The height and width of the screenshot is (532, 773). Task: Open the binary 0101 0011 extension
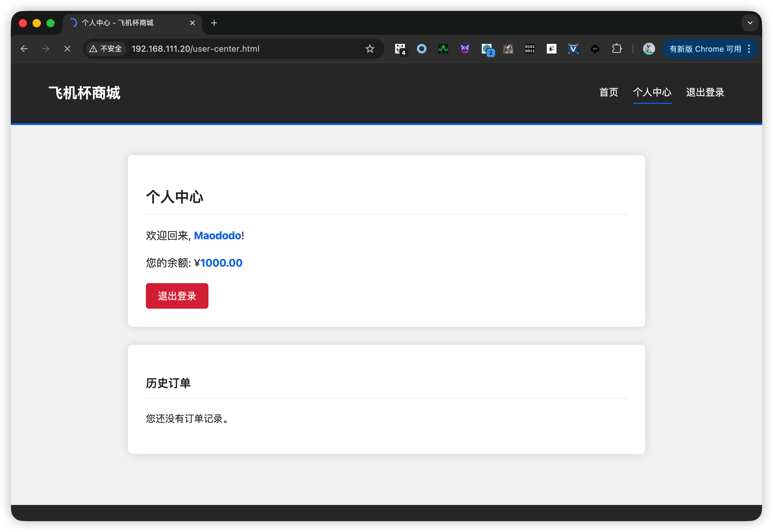pos(530,49)
